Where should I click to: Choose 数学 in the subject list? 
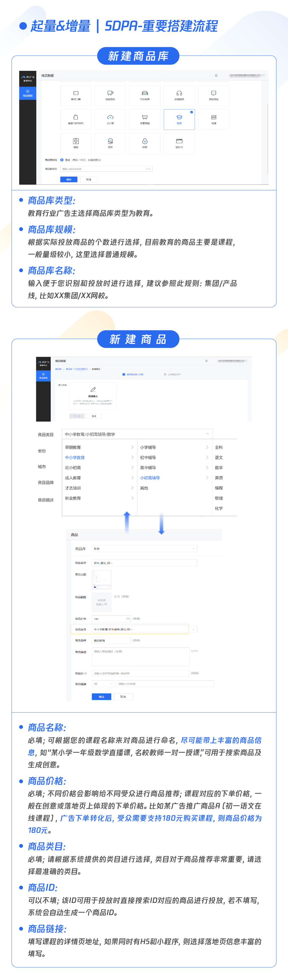(219, 468)
